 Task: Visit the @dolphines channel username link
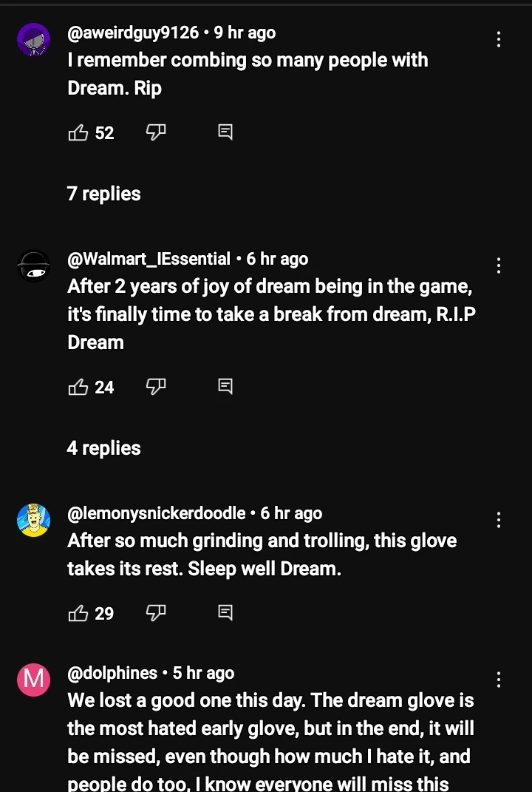(112, 673)
